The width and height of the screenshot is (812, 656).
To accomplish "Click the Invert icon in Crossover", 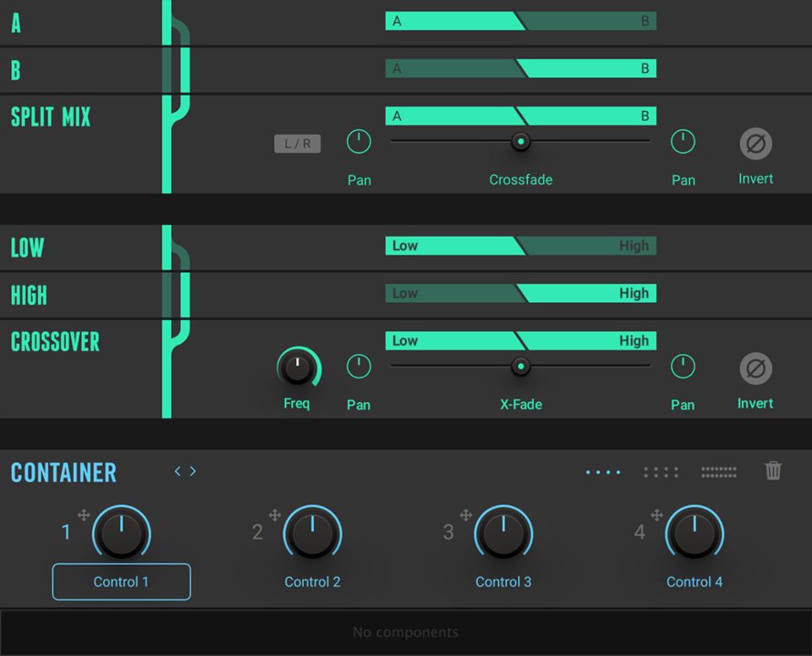I will tap(755, 369).
